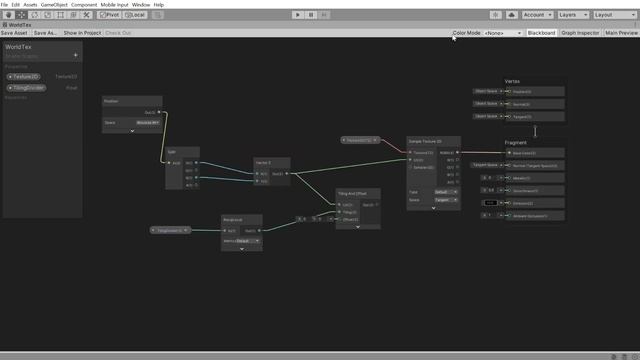
Task: Open the Layout dropdown
Action: (x=615, y=15)
